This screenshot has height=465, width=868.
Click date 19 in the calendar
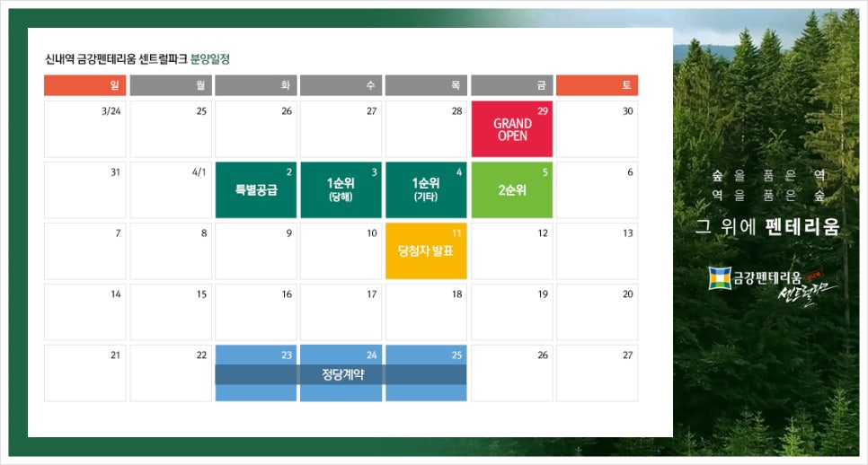pos(512,311)
